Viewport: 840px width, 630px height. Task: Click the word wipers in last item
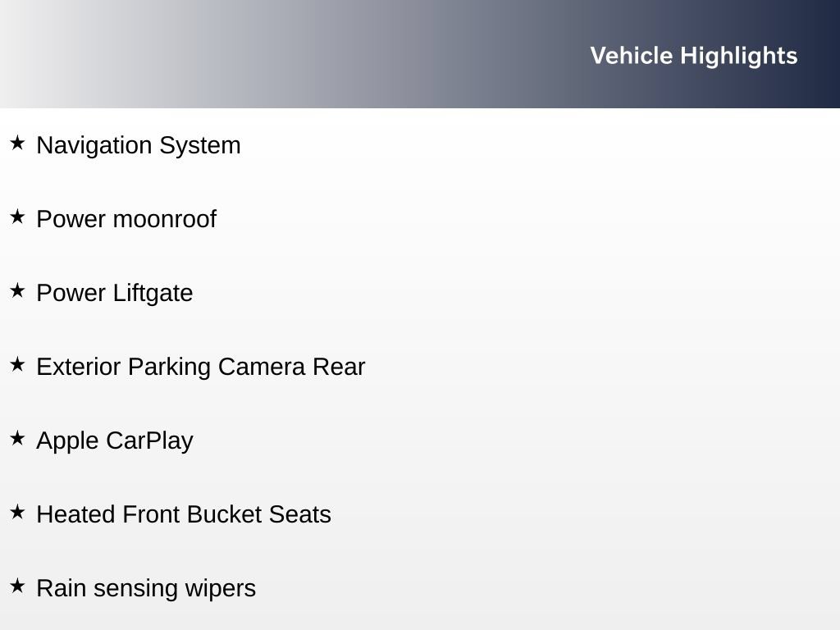tap(220, 589)
